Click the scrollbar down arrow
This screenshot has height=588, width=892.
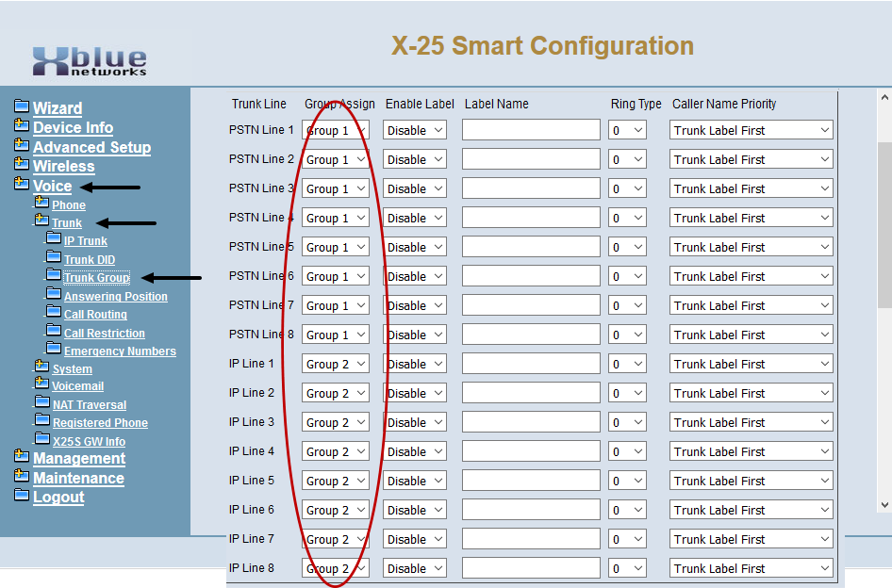click(884, 504)
